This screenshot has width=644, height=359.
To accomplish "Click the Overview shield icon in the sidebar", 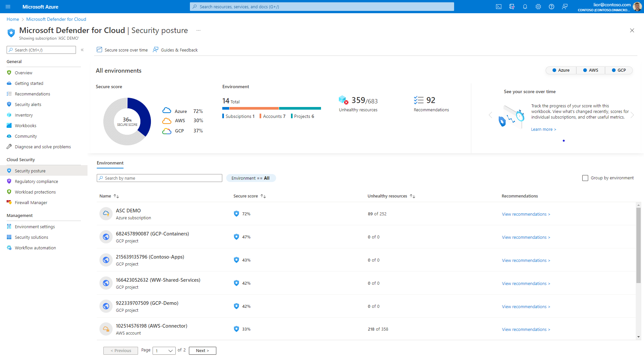I will pyautogui.click(x=9, y=73).
